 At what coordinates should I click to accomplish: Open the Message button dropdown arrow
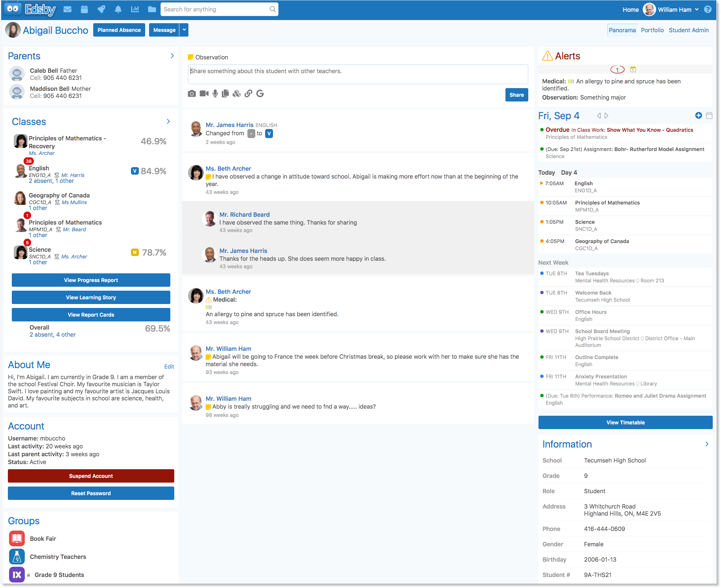point(184,30)
